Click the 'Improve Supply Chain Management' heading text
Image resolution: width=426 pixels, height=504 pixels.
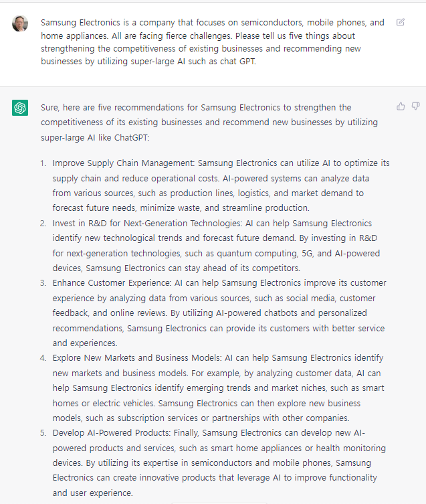tap(123, 163)
